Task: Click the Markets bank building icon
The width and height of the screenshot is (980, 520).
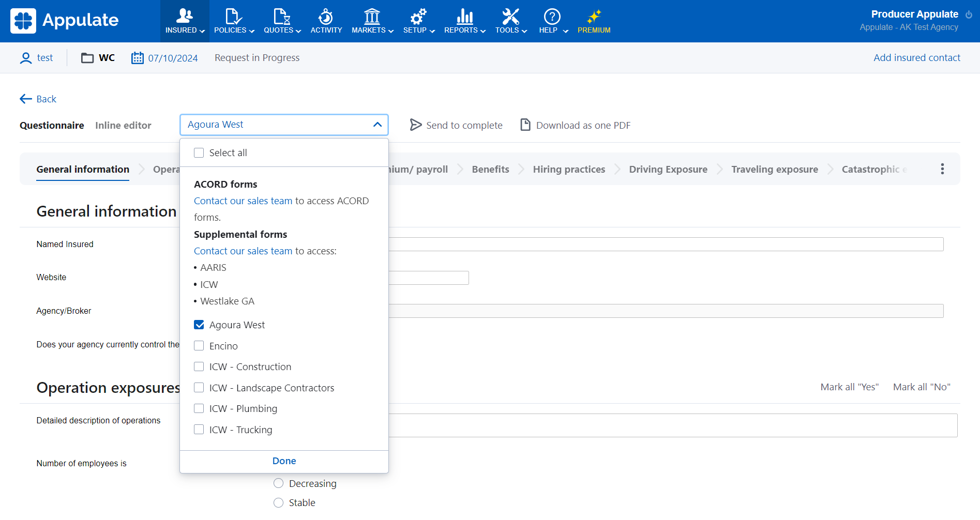Action: pyautogui.click(x=372, y=16)
